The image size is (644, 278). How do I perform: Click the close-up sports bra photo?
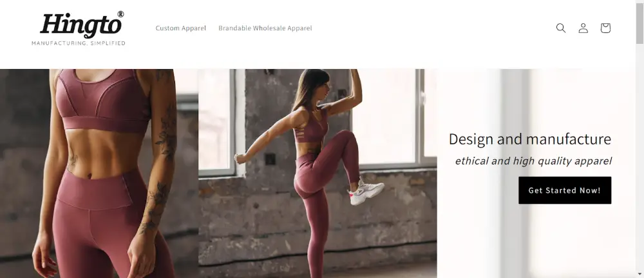[99, 174]
